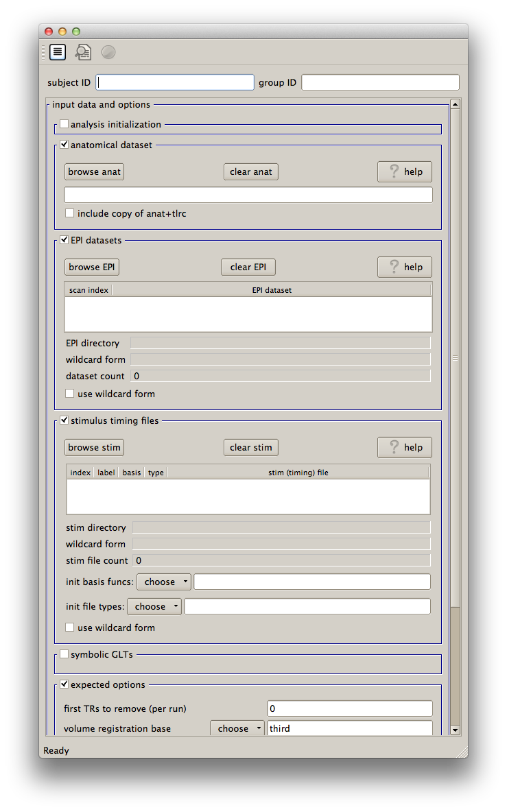Screen dimensions: 507x812
Task: Open help for anatomical dataset
Action: pos(405,171)
